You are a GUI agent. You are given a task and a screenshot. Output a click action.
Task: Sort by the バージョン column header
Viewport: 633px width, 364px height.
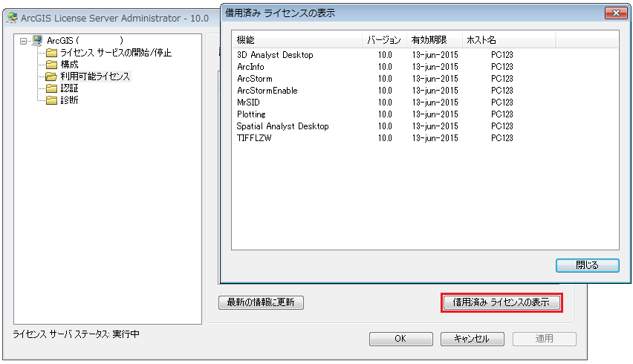point(384,39)
